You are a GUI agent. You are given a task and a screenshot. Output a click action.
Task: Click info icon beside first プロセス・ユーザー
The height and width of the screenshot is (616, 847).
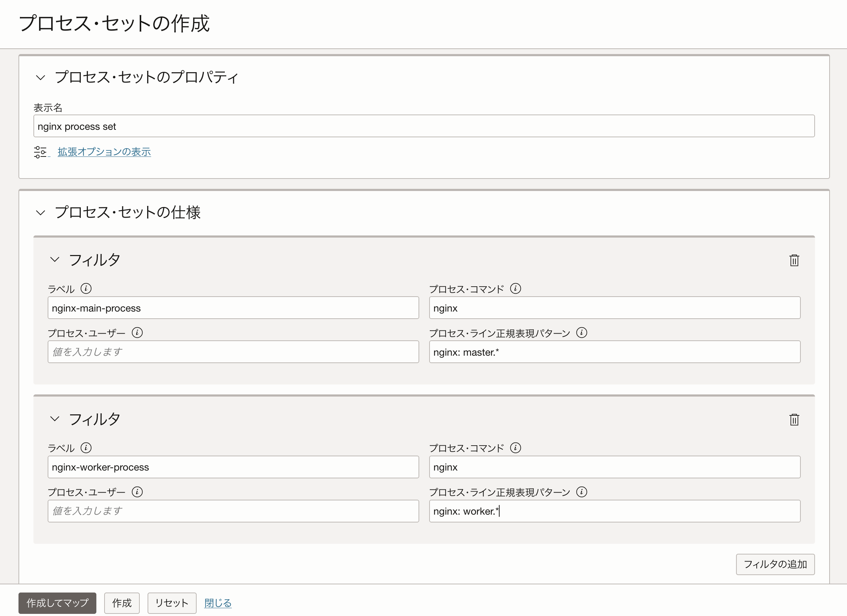(x=137, y=333)
